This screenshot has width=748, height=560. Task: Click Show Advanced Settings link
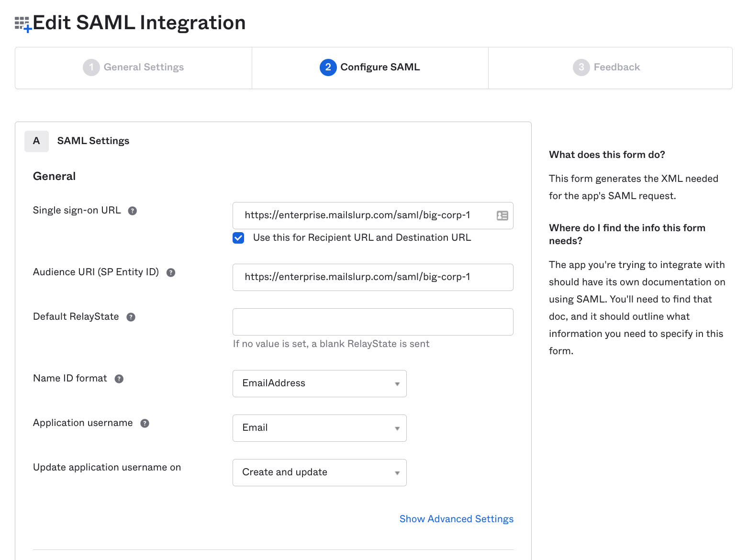click(x=456, y=519)
